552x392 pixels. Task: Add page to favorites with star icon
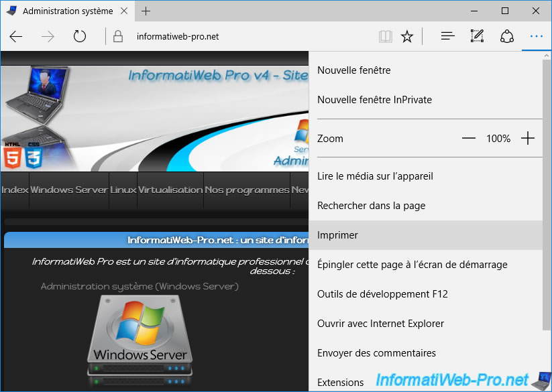[407, 36]
